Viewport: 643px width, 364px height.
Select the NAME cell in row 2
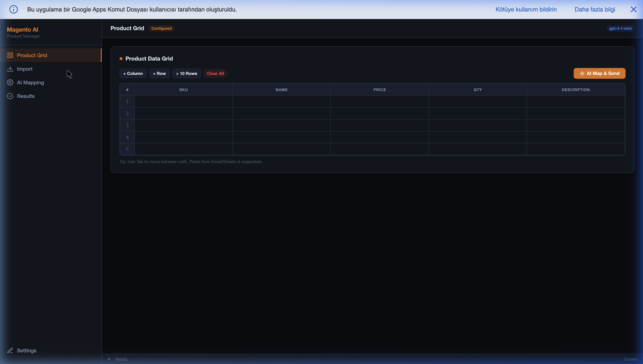tap(281, 113)
